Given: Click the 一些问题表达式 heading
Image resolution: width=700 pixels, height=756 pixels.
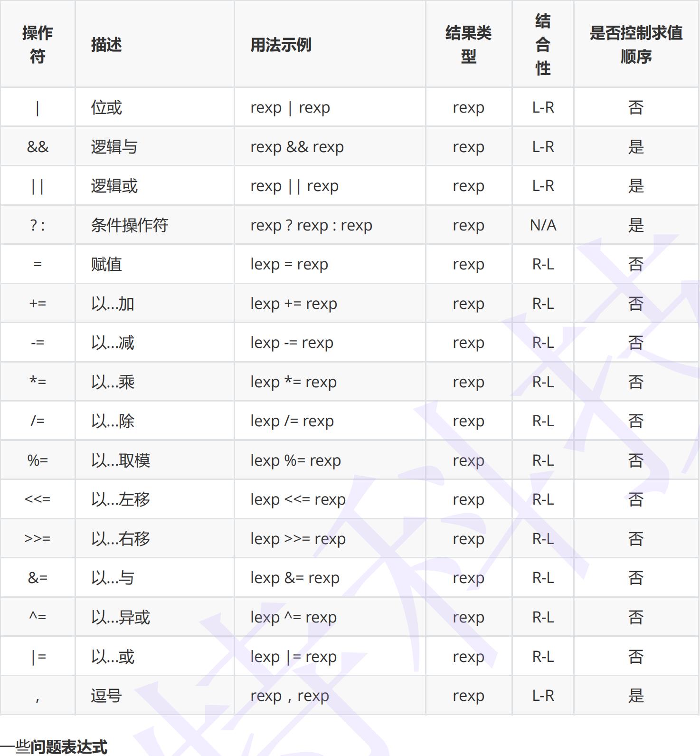Looking at the screenshot, I should click(54, 747).
